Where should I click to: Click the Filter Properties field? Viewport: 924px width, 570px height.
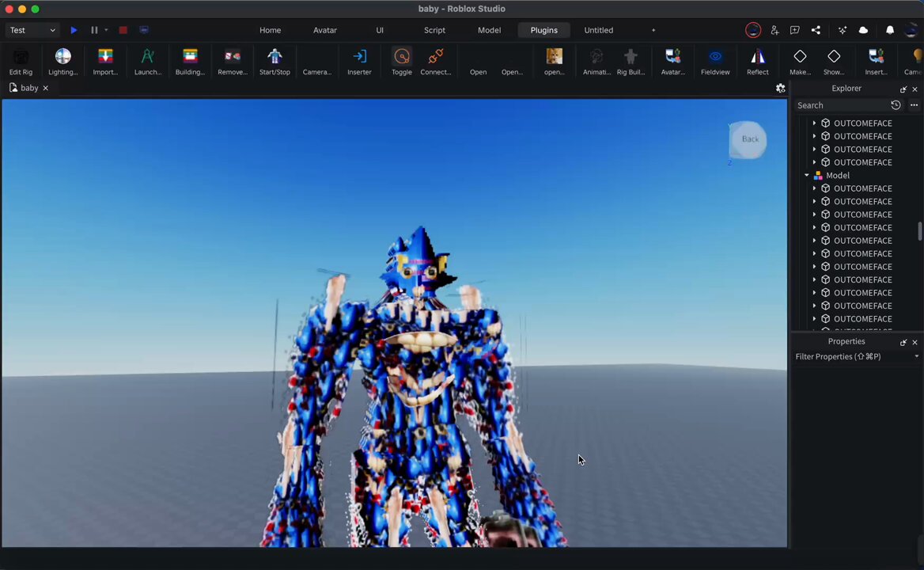[x=851, y=356]
